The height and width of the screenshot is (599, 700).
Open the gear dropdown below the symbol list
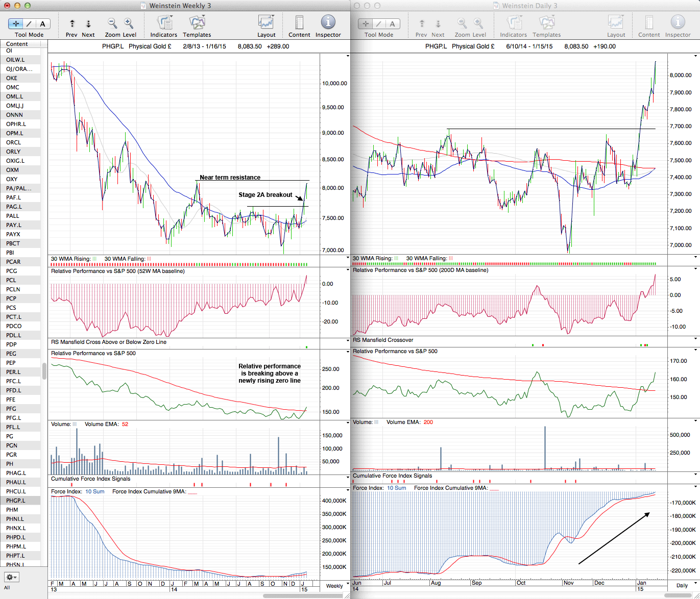(11, 577)
